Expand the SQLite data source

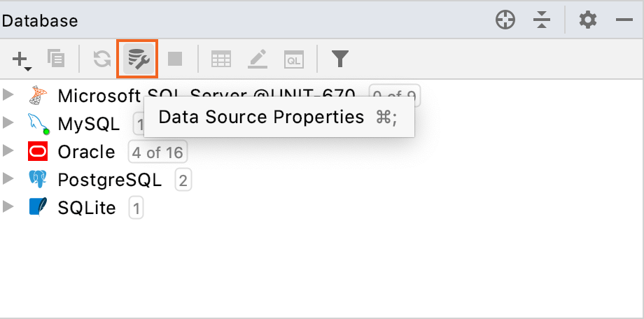coord(8,206)
